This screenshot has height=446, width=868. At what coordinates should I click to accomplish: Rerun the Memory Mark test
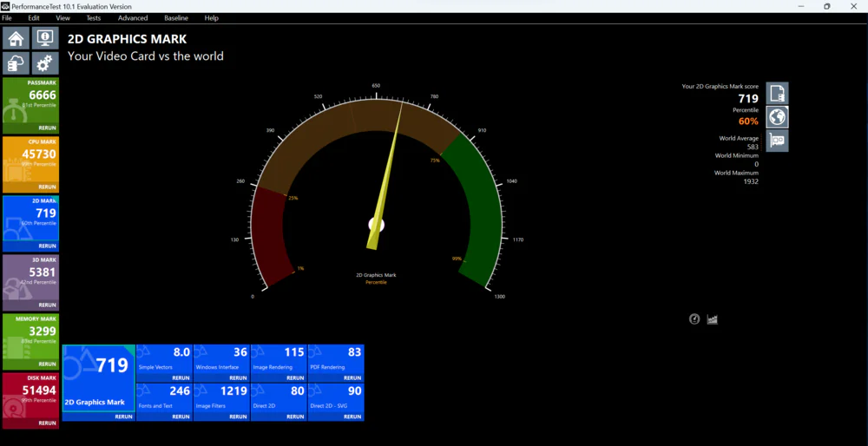click(47, 364)
